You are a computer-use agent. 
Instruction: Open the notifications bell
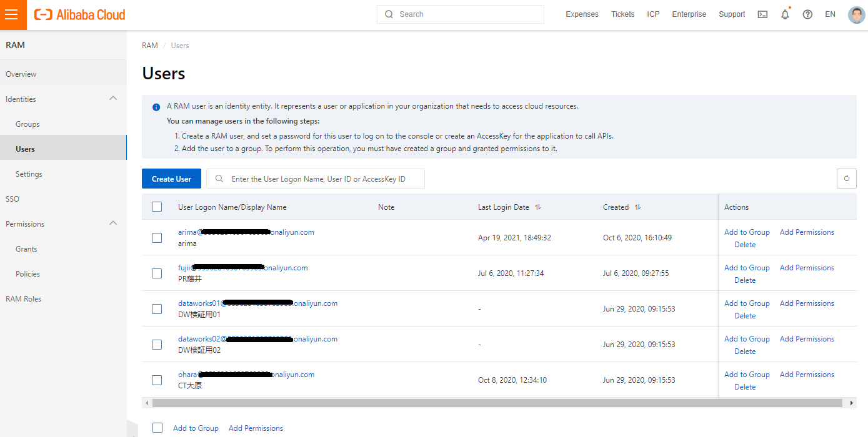[x=785, y=14]
